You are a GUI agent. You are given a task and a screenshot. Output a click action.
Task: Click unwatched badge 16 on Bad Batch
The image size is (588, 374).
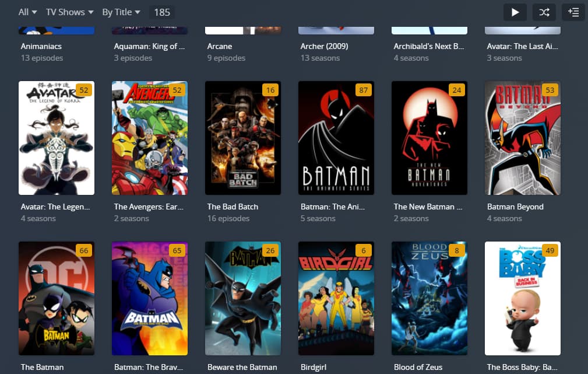pos(270,90)
